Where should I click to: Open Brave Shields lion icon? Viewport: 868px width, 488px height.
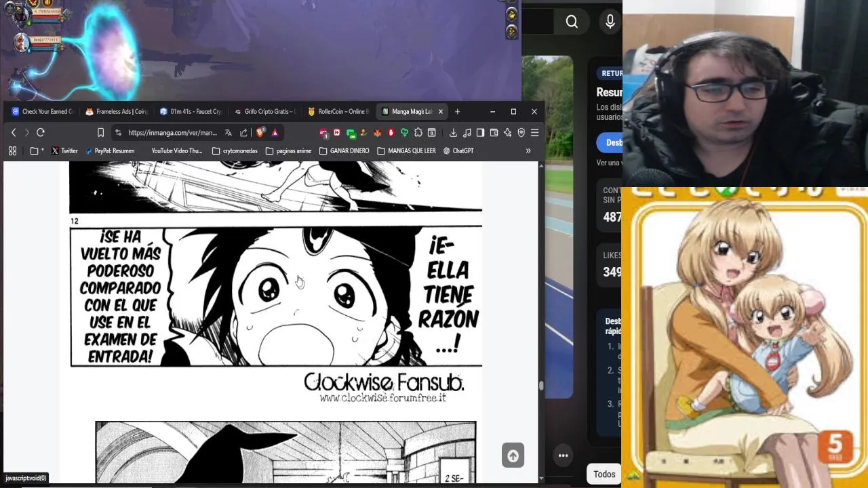coord(260,133)
